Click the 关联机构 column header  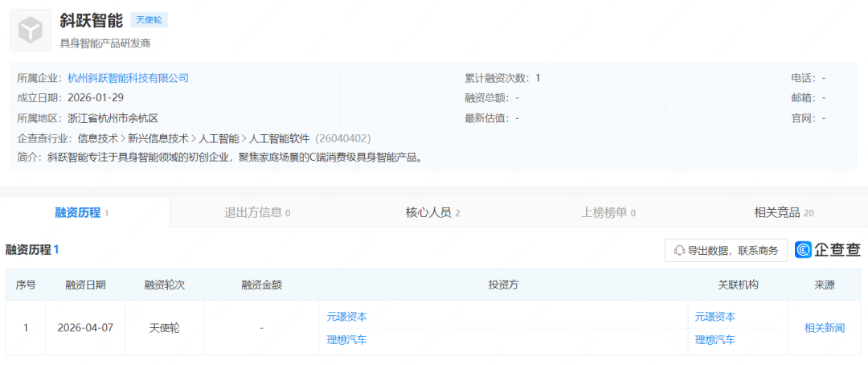point(738,285)
